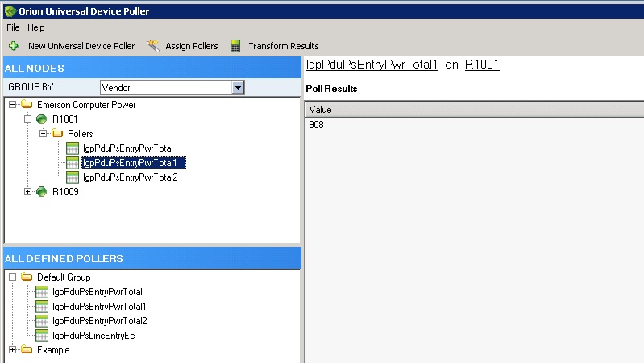Image resolution: width=644 pixels, height=363 pixels.
Task: Click the Poll Results heading
Action: (331, 89)
